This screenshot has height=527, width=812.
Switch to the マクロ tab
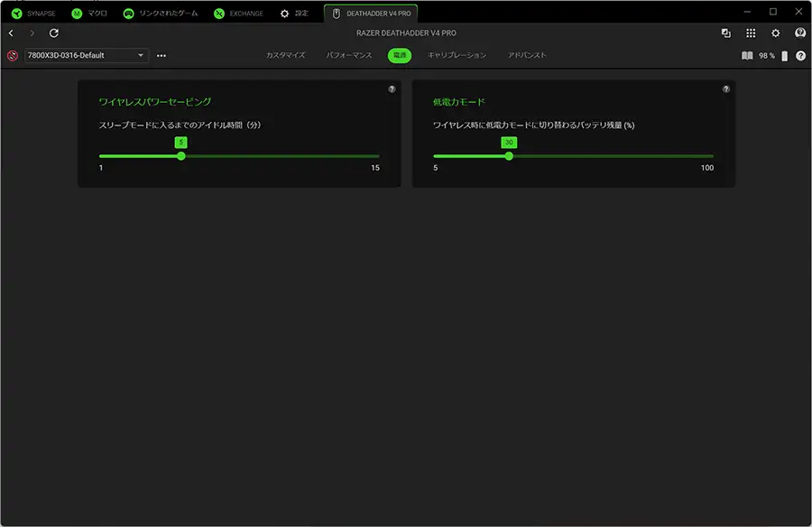89,14
